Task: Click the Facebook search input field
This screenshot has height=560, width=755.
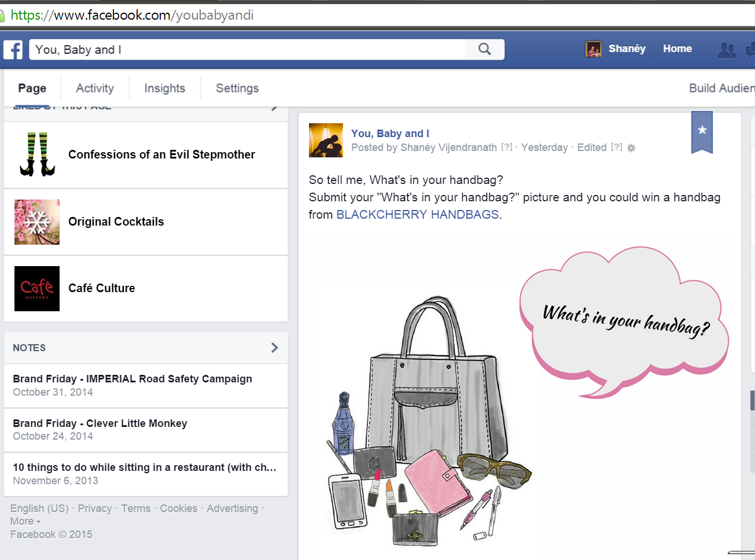Action: point(247,50)
